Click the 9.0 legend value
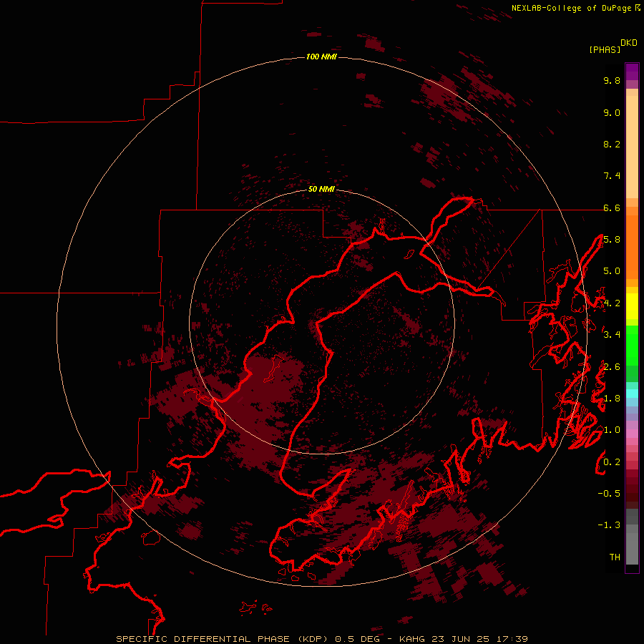This screenshot has height=644, width=644. click(612, 112)
